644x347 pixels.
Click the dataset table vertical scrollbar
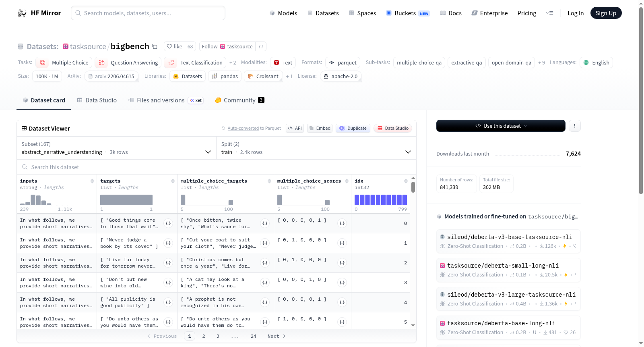click(x=413, y=187)
